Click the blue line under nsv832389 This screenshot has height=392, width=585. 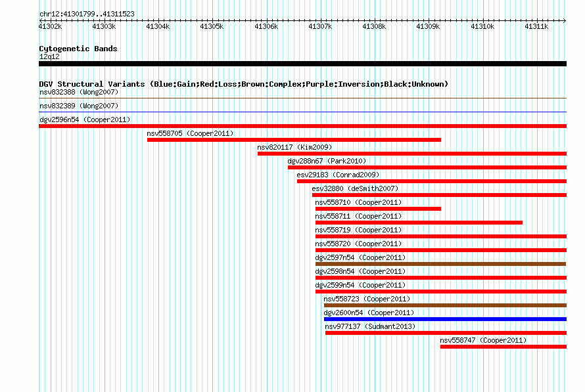click(302, 112)
